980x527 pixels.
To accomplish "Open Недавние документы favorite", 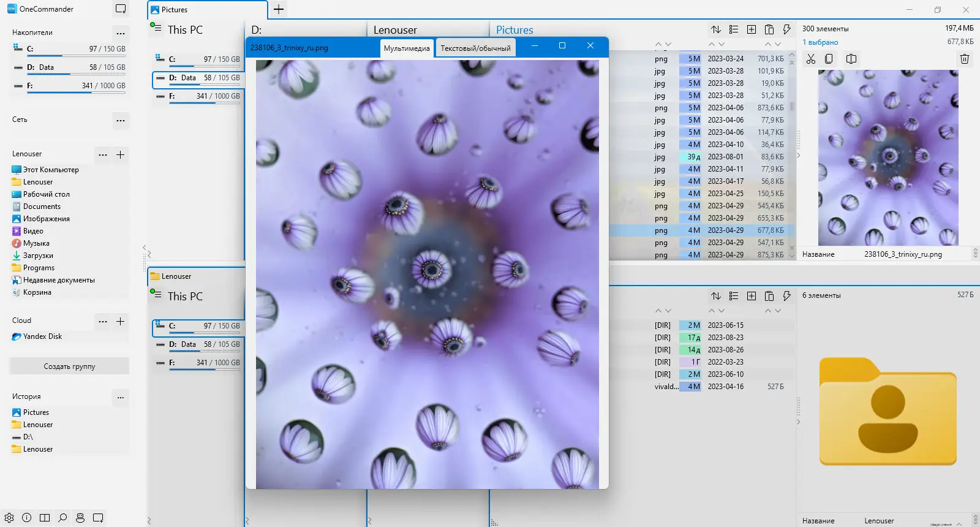I will (x=59, y=280).
